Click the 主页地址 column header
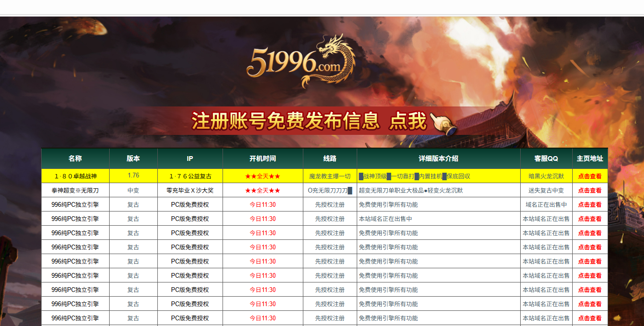Viewport: 644px width, 326px height. (x=590, y=159)
